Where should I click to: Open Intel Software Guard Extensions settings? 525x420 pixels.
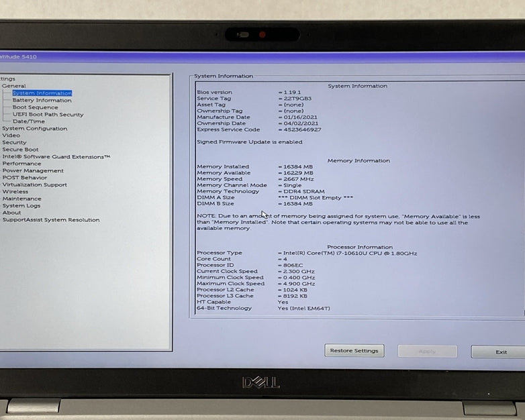click(x=56, y=157)
